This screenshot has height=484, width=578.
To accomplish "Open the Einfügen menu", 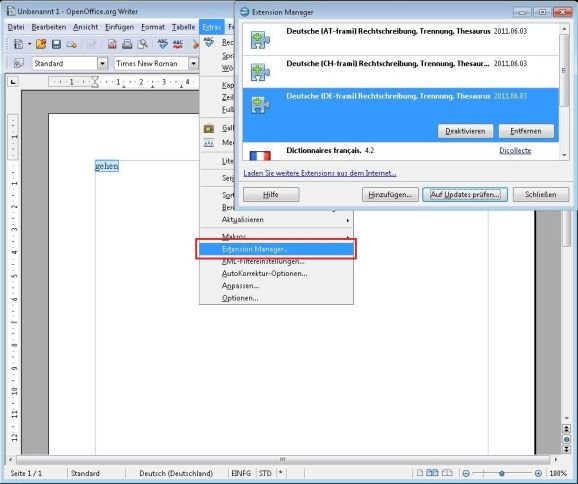I will (119, 27).
